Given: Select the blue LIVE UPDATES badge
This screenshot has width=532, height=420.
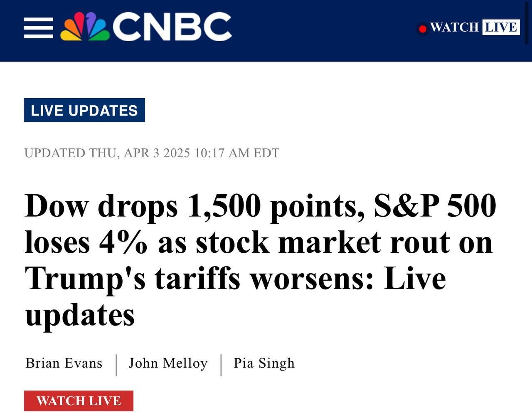Looking at the screenshot, I should click(x=84, y=110).
